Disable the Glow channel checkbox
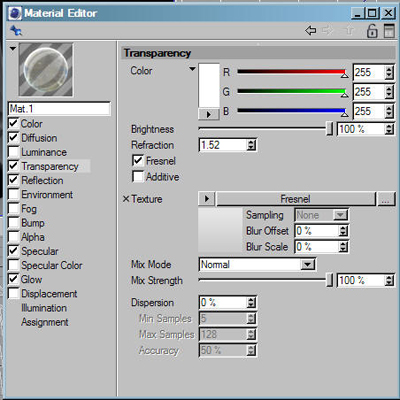 pos(13,279)
